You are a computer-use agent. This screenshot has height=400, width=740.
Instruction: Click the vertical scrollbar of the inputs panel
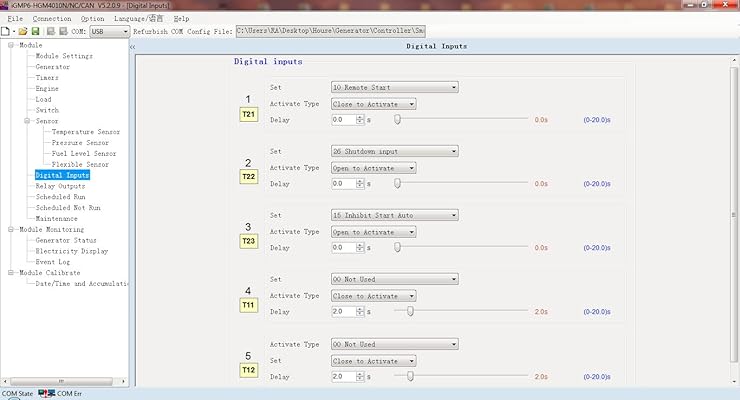coord(734,215)
